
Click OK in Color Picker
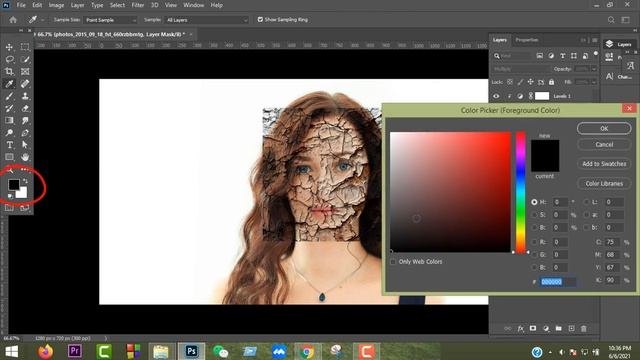[x=604, y=128]
